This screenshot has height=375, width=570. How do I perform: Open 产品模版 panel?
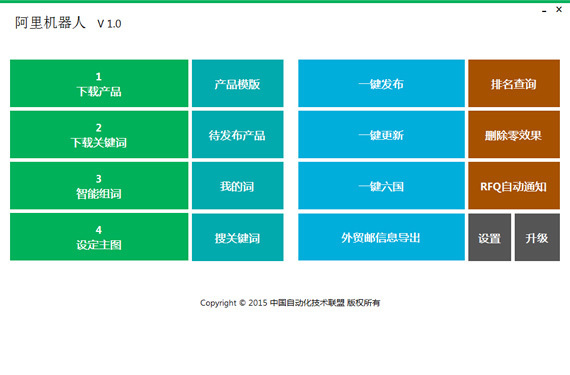237,83
